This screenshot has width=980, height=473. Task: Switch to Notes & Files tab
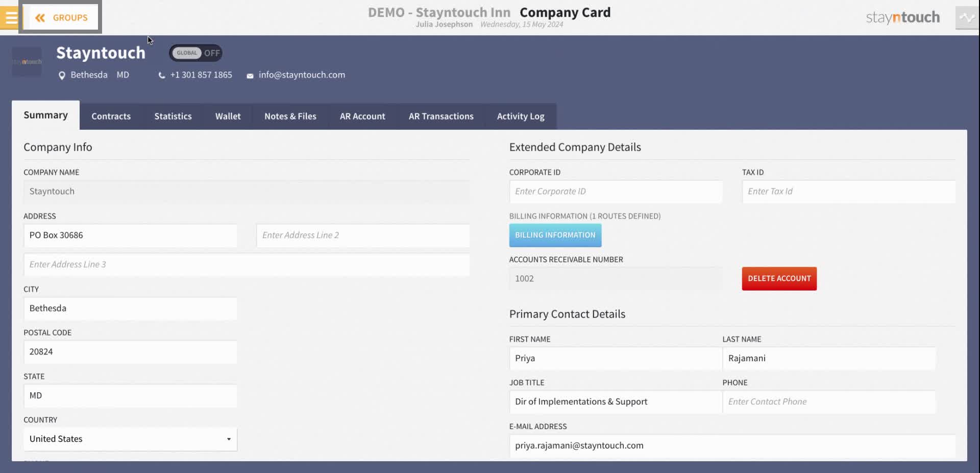click(x=290, y=116)
